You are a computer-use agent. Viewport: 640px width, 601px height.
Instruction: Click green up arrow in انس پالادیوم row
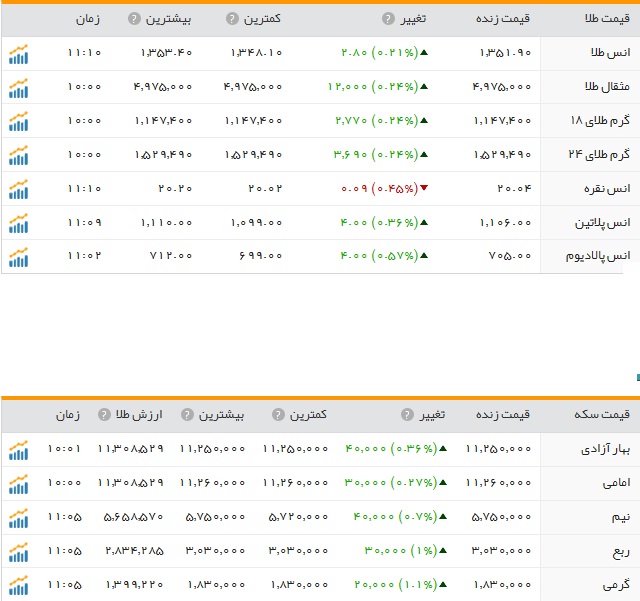[424, 256]
